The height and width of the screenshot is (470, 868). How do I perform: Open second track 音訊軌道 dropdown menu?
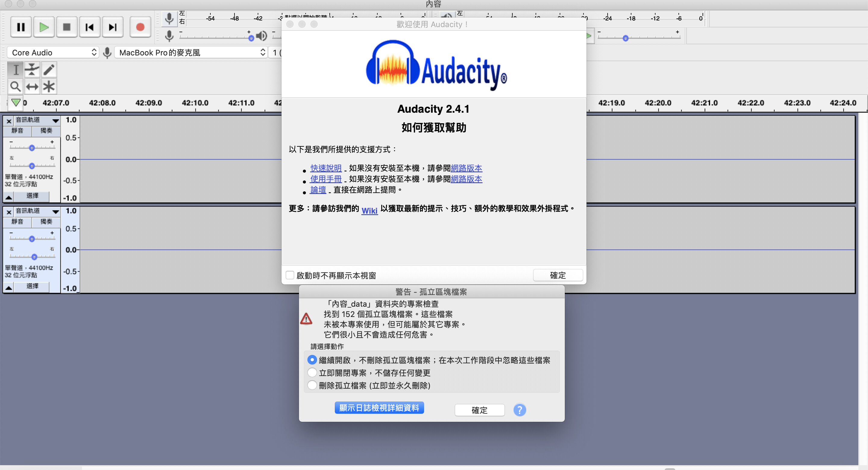[x=37, y=211]
